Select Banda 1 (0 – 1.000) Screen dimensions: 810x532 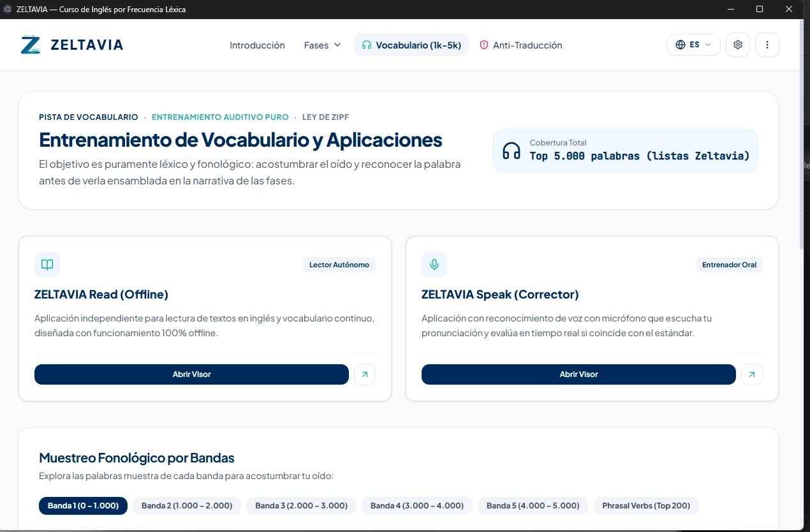point(84,506)
